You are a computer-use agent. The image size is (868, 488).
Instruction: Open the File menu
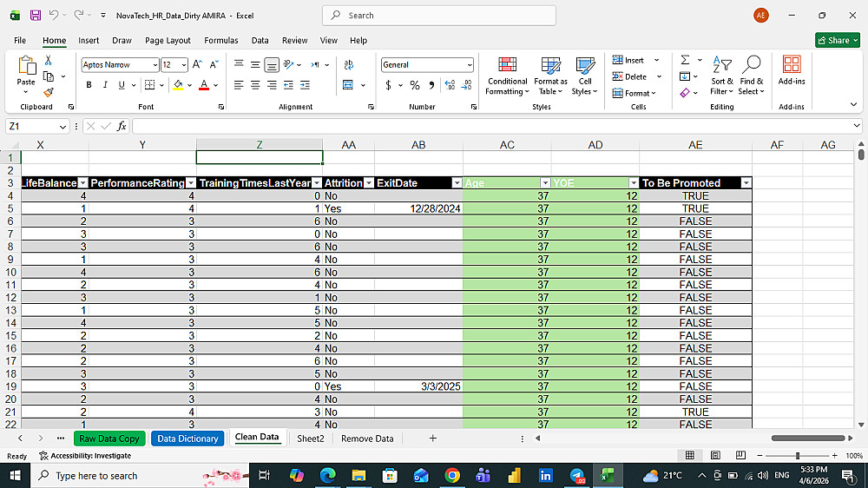coord(20,41)
